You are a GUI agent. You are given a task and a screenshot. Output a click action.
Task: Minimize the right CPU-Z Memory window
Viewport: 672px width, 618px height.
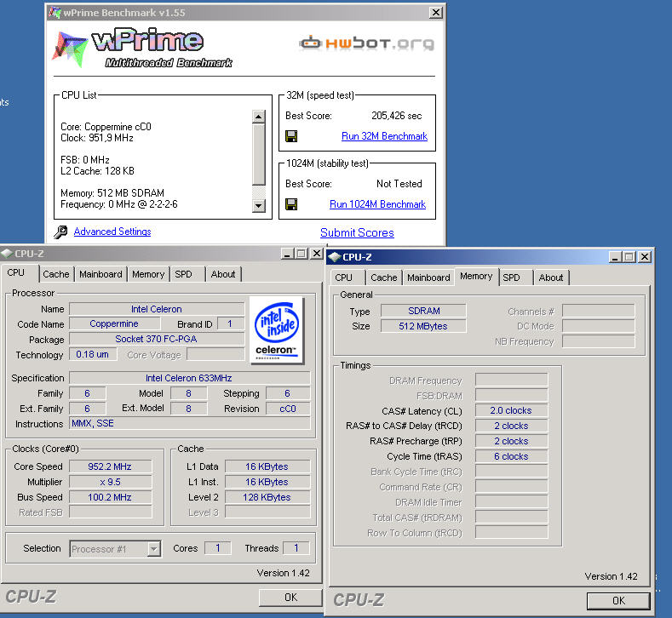pyautogui.click(x=616, y=257)
